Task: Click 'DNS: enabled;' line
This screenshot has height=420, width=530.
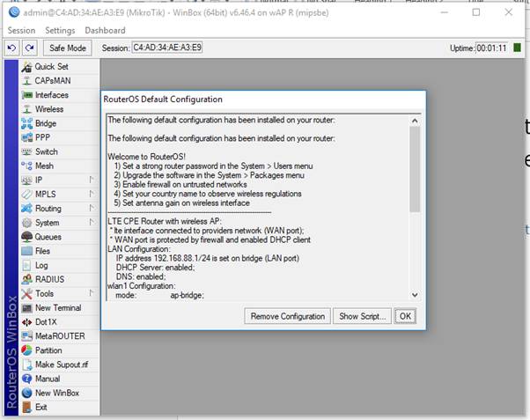Action: [141, 276]
